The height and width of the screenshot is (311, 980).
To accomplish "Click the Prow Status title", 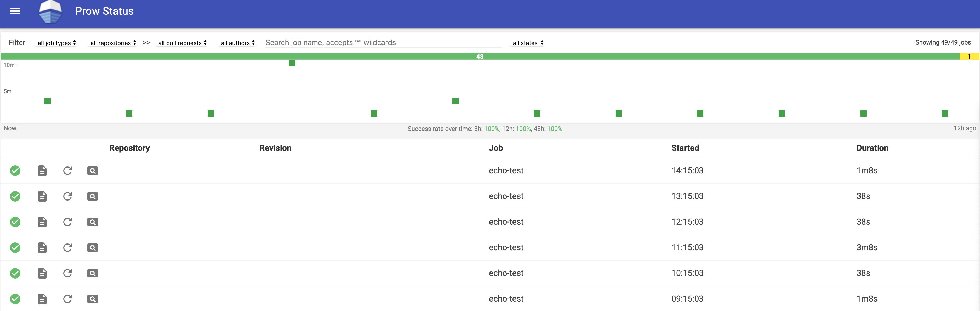I will (x=104, y=11).
